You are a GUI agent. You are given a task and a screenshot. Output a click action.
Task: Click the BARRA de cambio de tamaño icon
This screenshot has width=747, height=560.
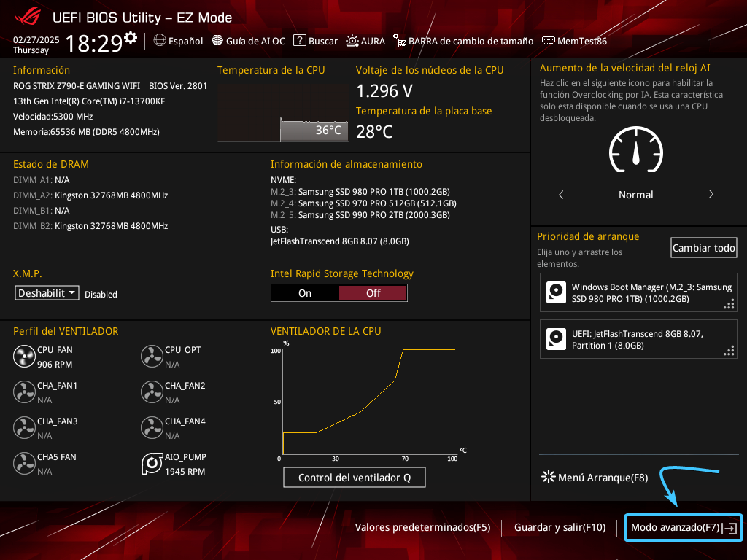399,41
